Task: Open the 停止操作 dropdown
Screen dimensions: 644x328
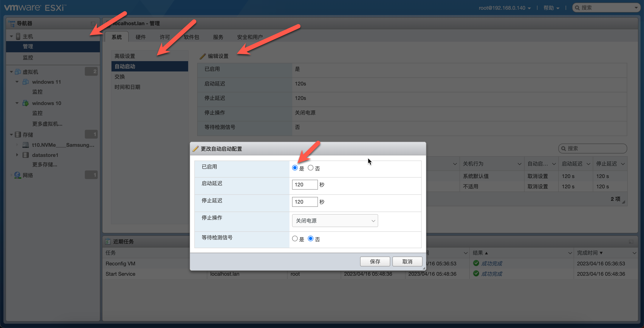Action: (x=335, y=221)
